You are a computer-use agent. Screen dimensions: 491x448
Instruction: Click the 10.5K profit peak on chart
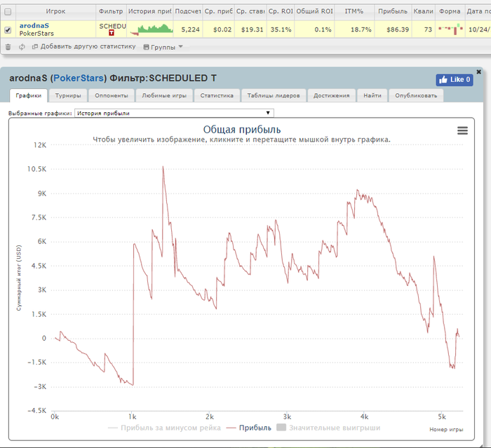click(x=163, y=167)
